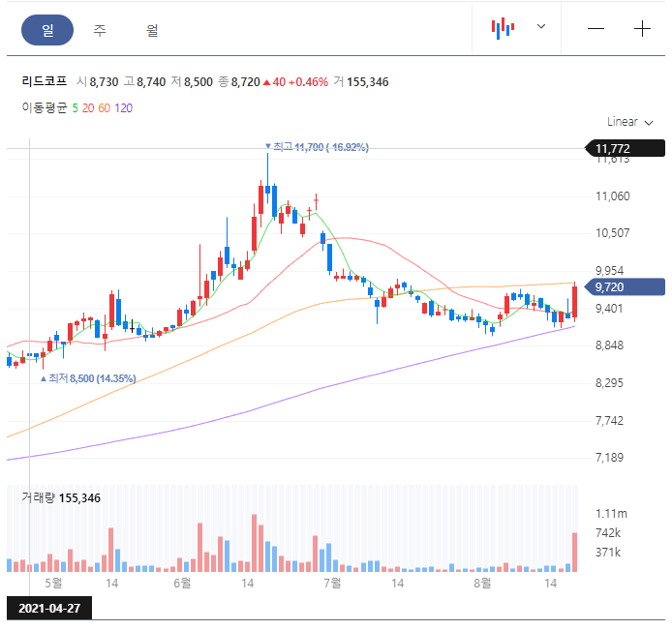The image size is (672, 630).
Task: Click the 11,060 price axis label
Action: (x=612, y=196)
